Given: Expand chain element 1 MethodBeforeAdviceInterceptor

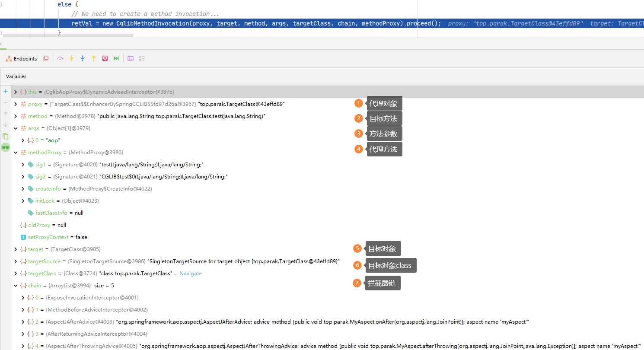Looking at the screenshot, I should (x=23, y=310).
